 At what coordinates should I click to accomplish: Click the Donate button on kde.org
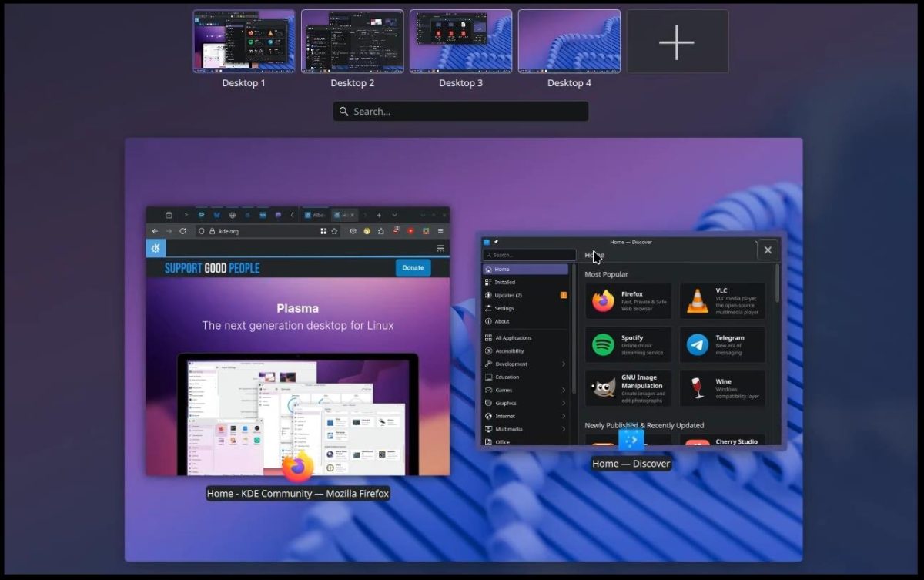413,267
